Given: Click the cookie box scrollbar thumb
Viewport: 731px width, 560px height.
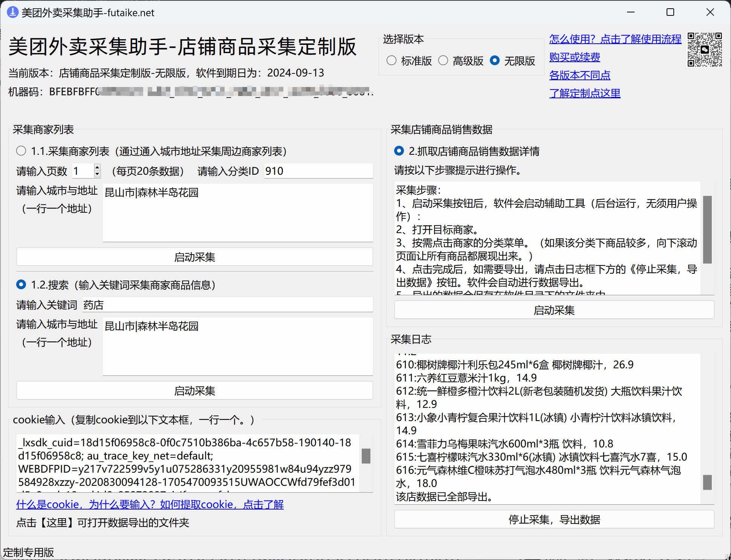Looking at the screenshot, I should (x=366, y=456).
